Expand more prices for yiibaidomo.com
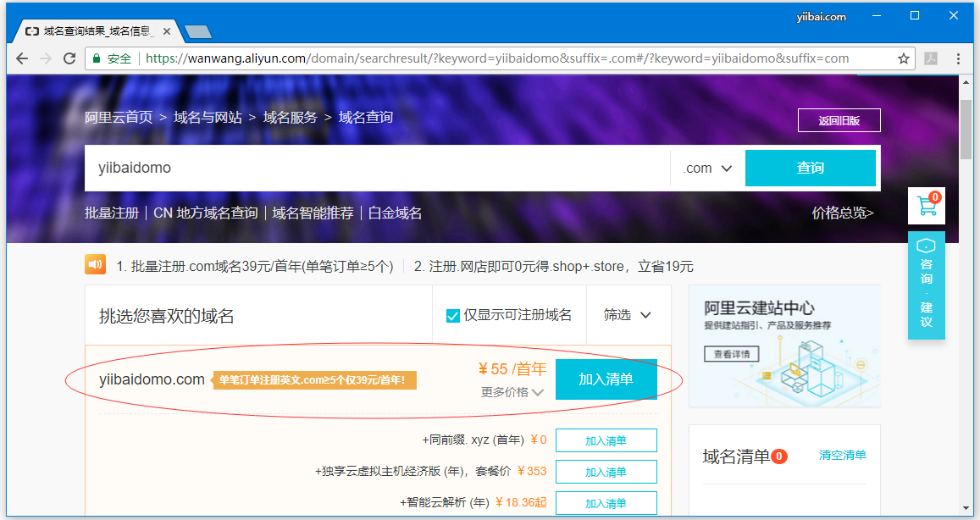This screenshot has width=980, height=520. [x=512, y=392]
